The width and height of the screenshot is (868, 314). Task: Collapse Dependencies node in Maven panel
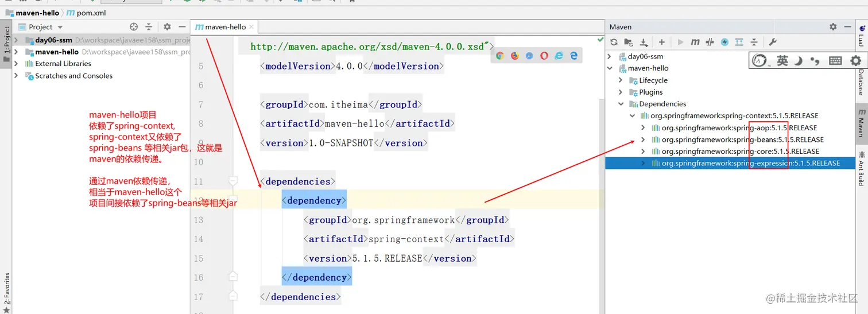pyautogui.click(x=621, y=104)
